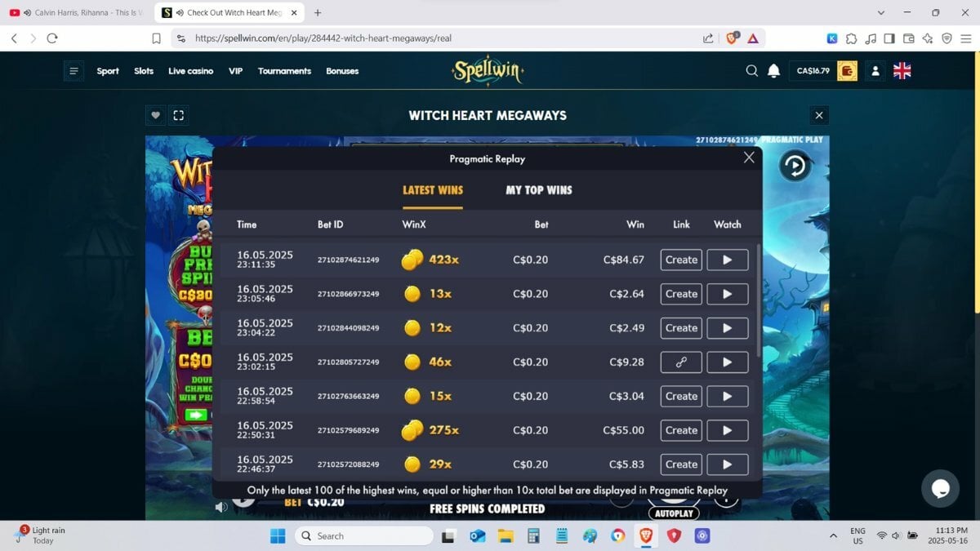The width and height of the screenshot is (980, 551).
Task: Create link for the C$2.49 win
Action: pos(681,328)
